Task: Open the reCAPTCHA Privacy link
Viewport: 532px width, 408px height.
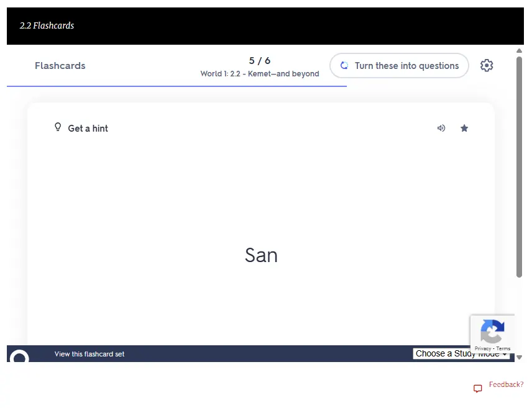Action: 484,349
